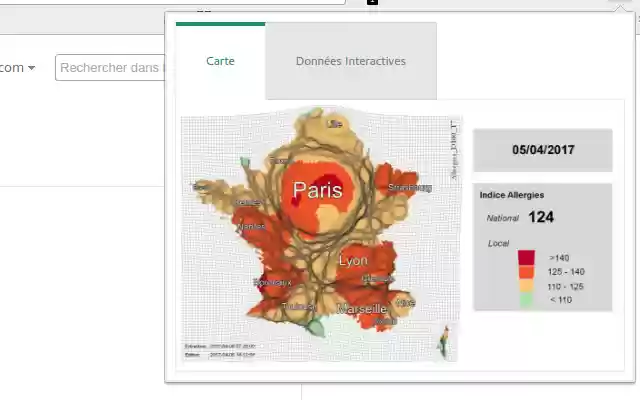
Task: Click the Paris label on the map
Action: click(x=318, y=190)
